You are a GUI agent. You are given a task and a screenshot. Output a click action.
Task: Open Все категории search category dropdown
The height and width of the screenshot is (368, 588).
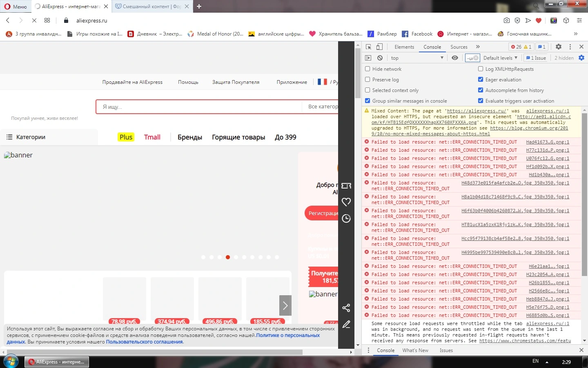[x=323, y=107]
